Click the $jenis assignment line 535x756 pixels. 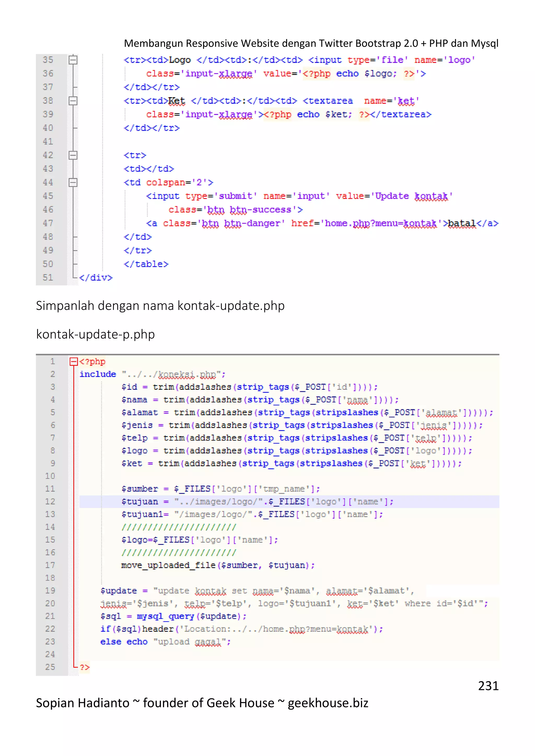click(302, 426)
